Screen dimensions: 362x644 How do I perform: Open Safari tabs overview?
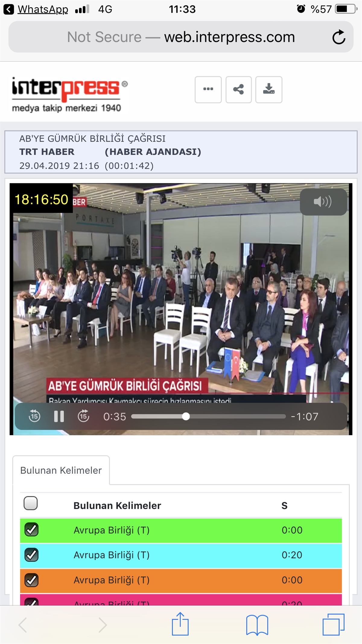(333, 625)
